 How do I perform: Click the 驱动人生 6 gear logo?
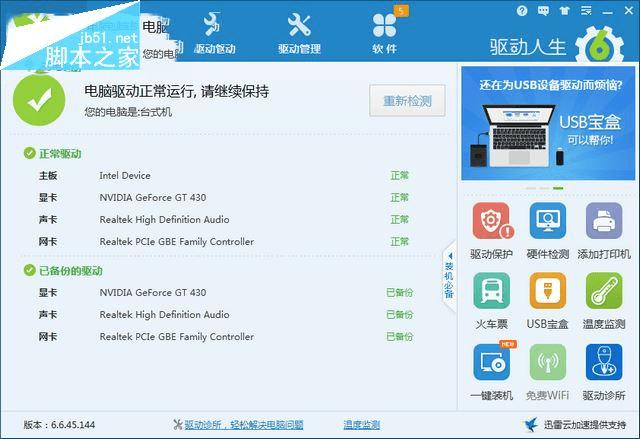[x=599, y=46]
